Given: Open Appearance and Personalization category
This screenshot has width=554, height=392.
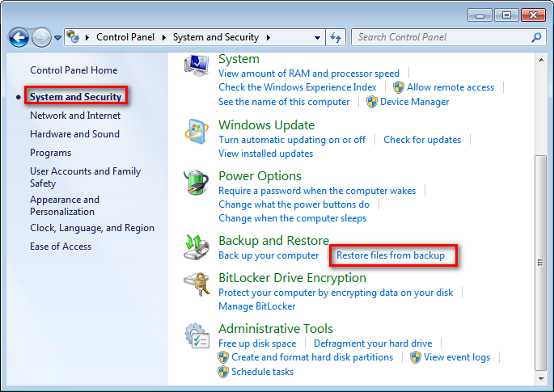Looking at the screenshot, I should point(65,205).
